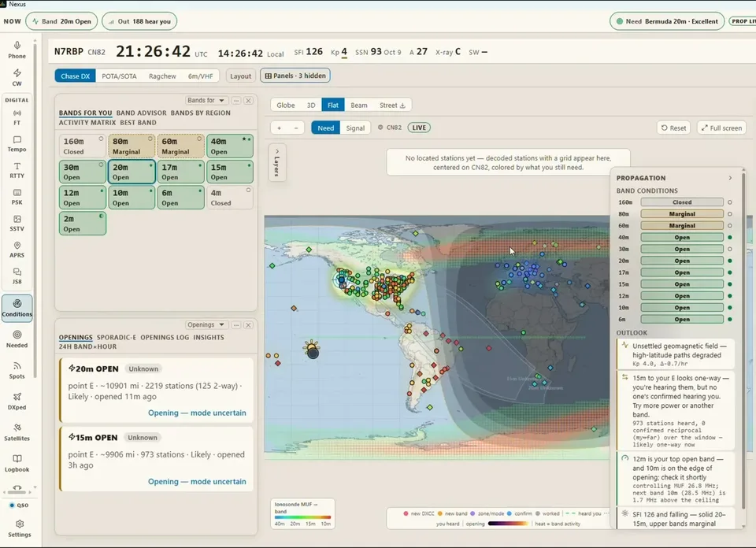
Task: Toggle the LIVE map indicator
Action: pos(419,128)
